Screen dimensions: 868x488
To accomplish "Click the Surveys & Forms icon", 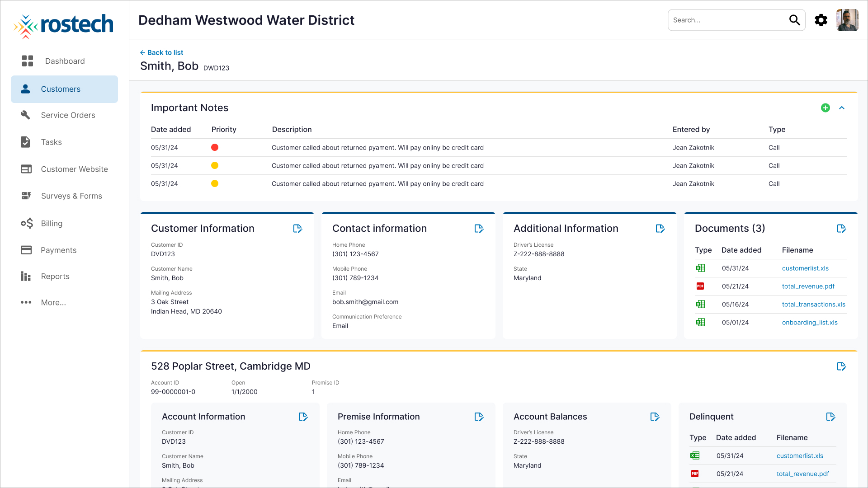I will pyautogui.click(x=26, y=196).
